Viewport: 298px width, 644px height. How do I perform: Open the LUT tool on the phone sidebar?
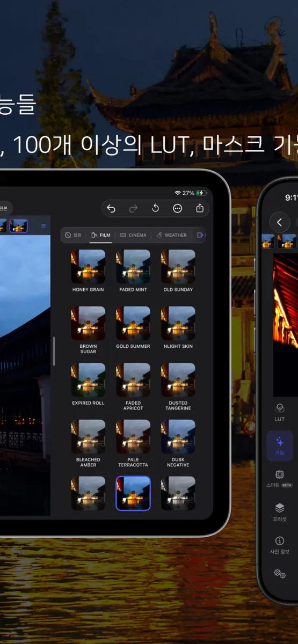click(x=279, y=412)
